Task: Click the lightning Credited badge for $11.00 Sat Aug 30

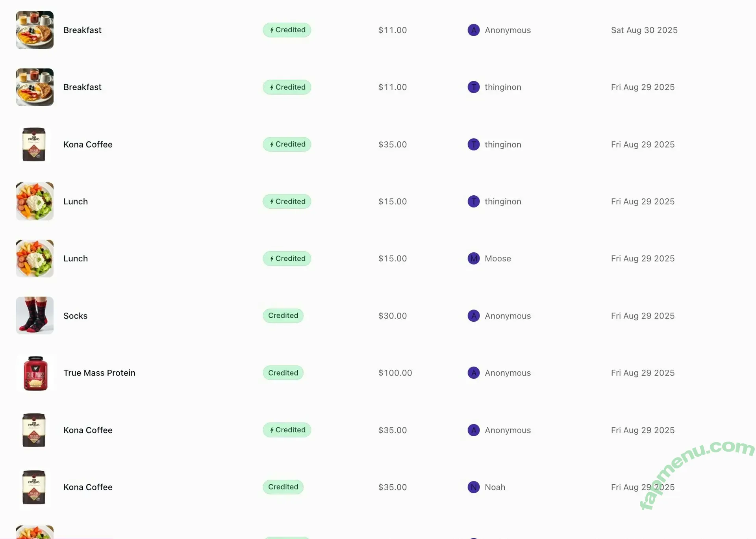Action: click(x=287, y=30)
